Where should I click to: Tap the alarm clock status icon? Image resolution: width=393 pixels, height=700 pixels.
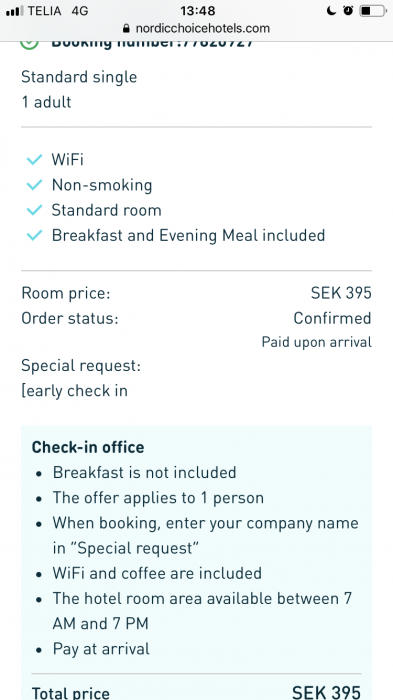[x=348, y=11]
